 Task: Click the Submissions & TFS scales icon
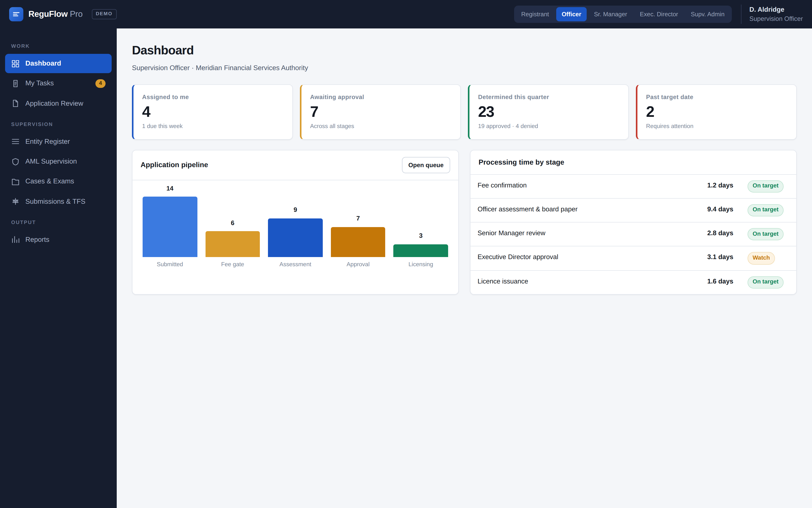(x=15, y=202)
